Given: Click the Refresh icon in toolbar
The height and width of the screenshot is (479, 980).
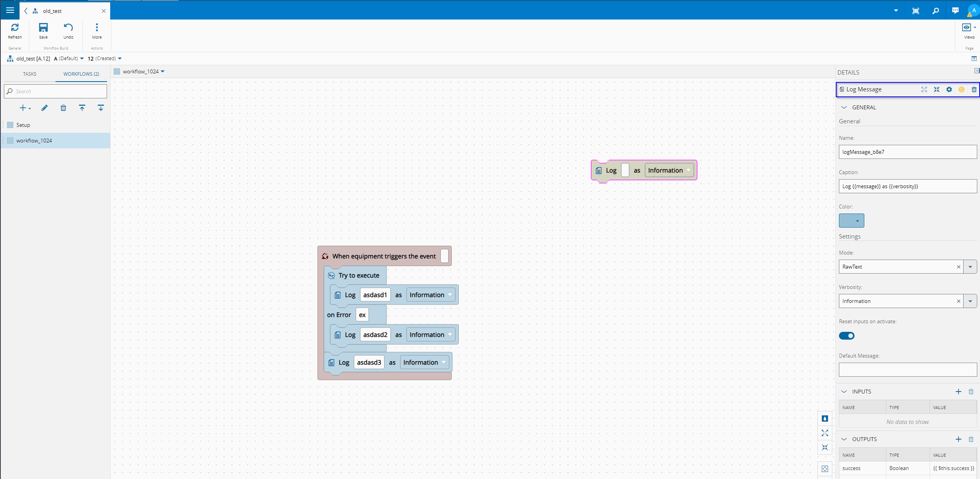Looking at the screenshot, I should click(15, 28).
